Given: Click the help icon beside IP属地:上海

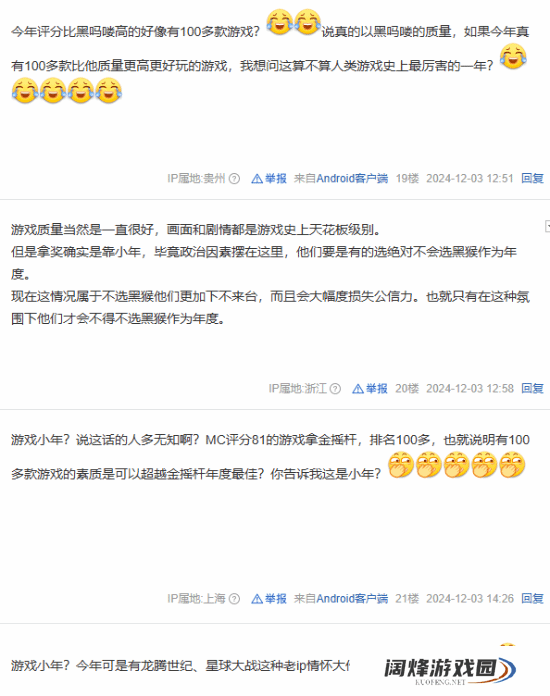Looking at the screenshot, I should click(234, 599).
